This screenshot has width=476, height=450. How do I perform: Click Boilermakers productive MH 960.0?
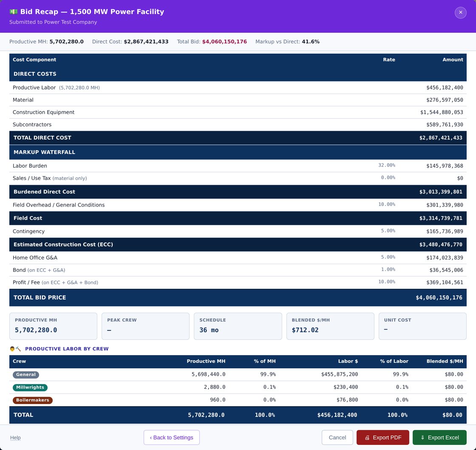217,400
